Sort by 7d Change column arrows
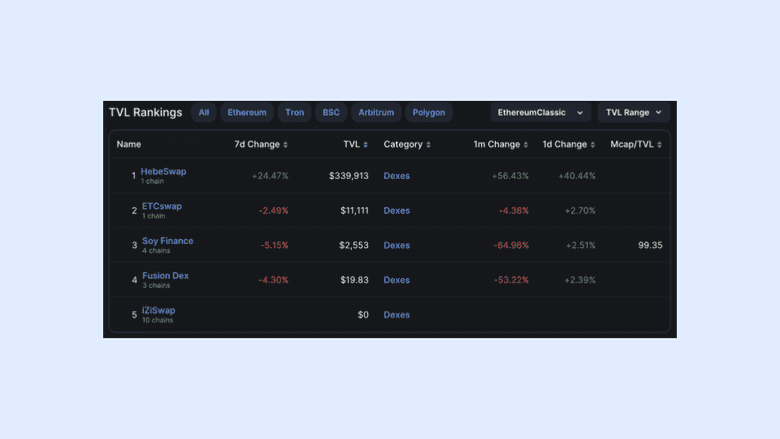The height and width of the screenshot is (439, 780). pyautogui.click(x=285, y=145)
